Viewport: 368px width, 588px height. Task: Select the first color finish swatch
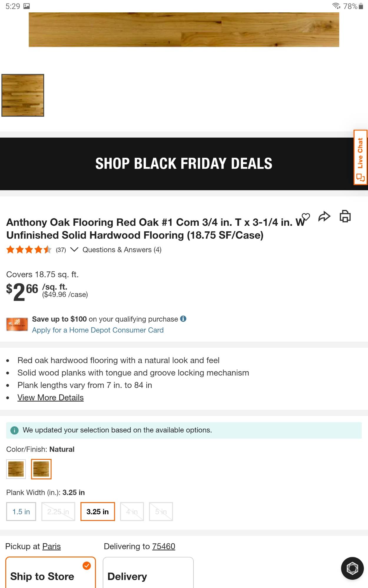coord(16,469)
